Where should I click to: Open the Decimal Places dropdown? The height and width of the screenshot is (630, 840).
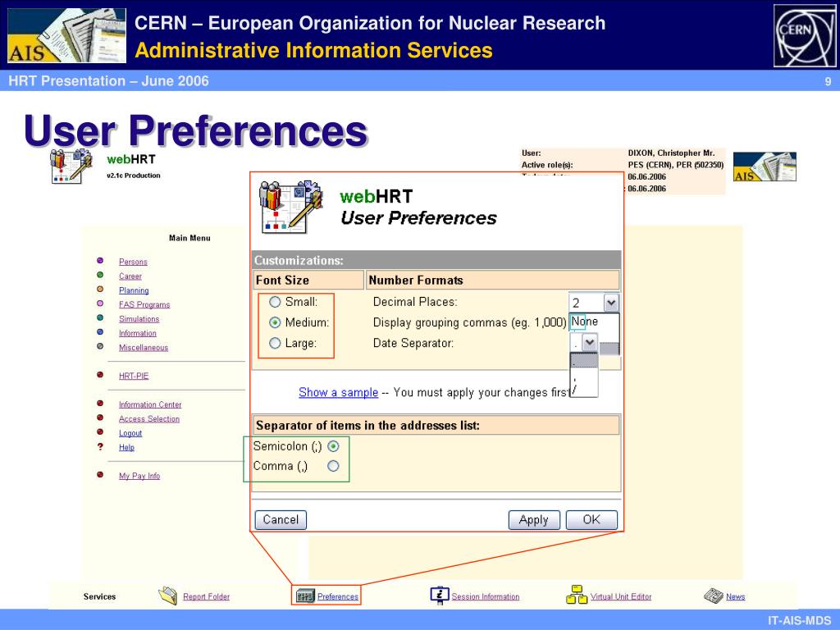point(594,303)
